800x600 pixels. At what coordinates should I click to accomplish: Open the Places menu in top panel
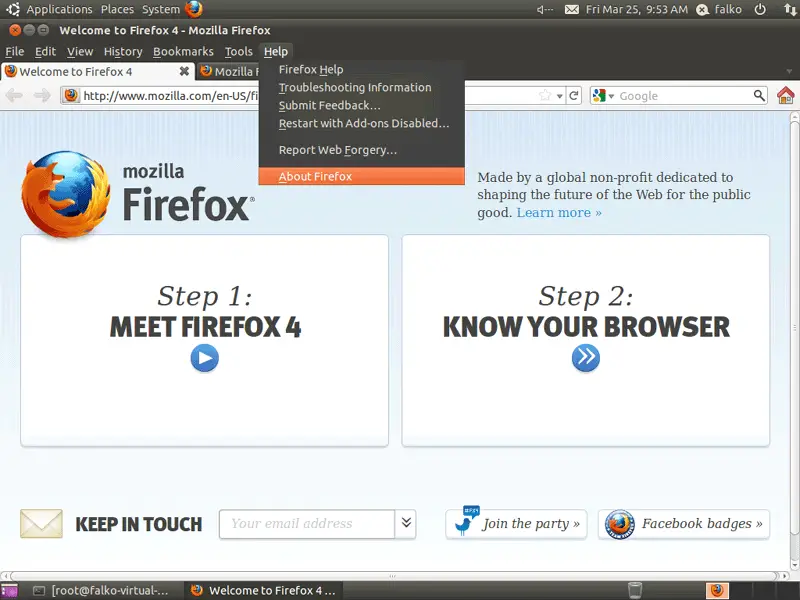117,9
